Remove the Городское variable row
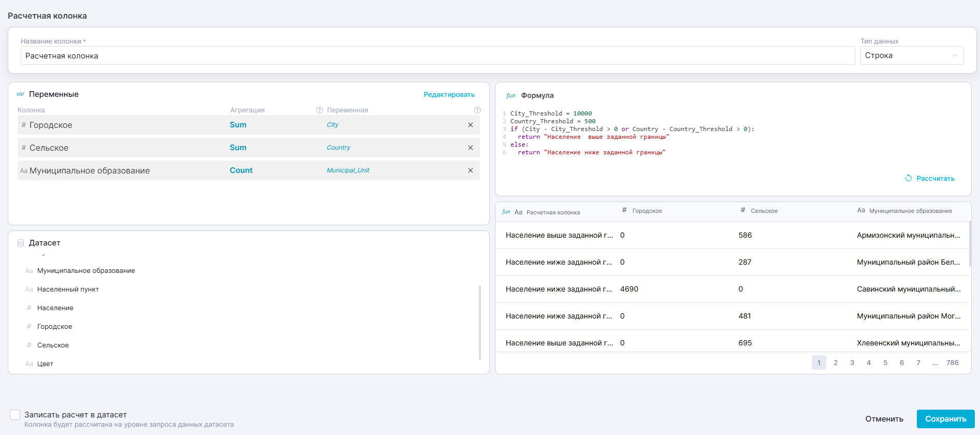980x435 pixels. (470, 125)
